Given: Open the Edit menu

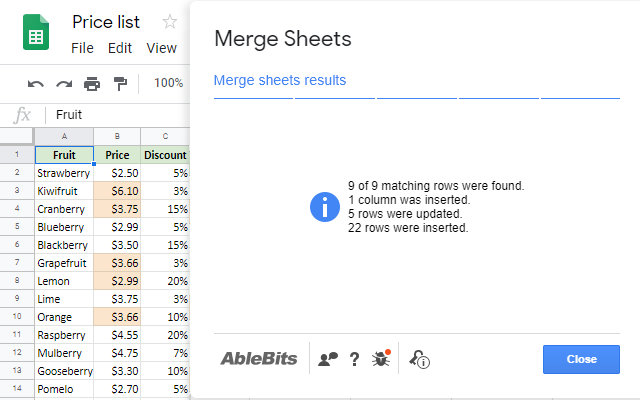Looking at the screenshot, I should [120, 47].
